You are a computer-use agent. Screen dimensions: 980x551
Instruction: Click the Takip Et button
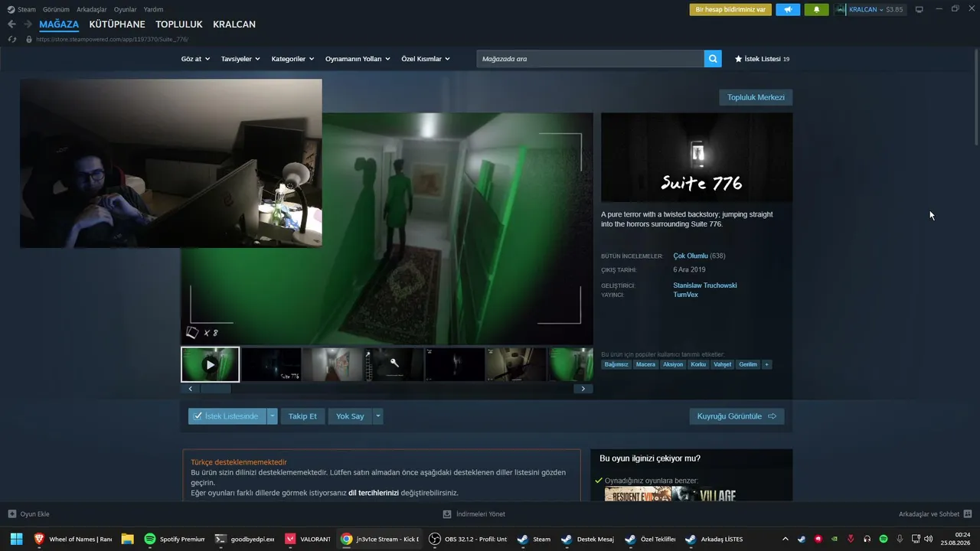point(302,416)
